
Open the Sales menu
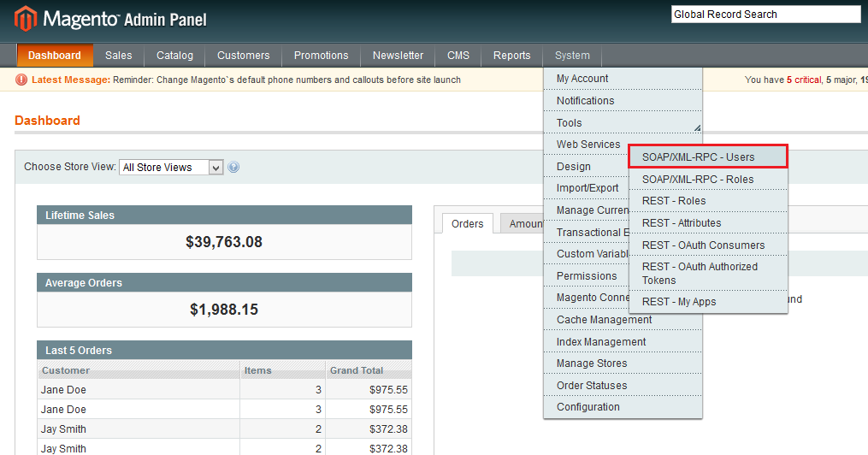point(119,56)
